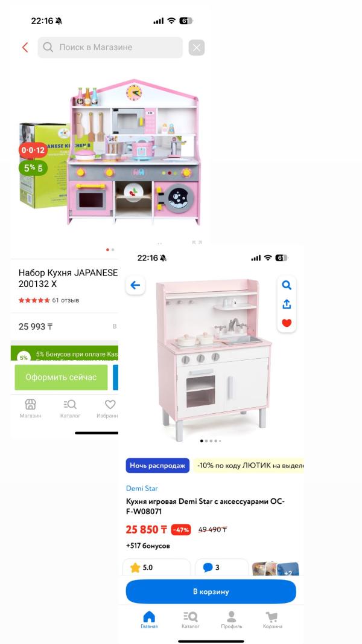Viewport: 362px width, 644px height.
Task: Share product with the upload icon
Action: pos(287,304)
